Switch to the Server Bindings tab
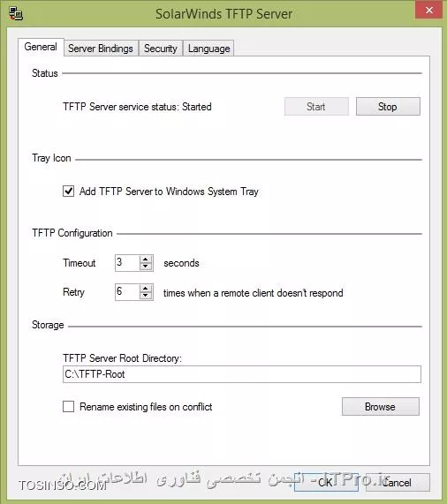This screenshot has height=504, width=447. click(101, 49)
